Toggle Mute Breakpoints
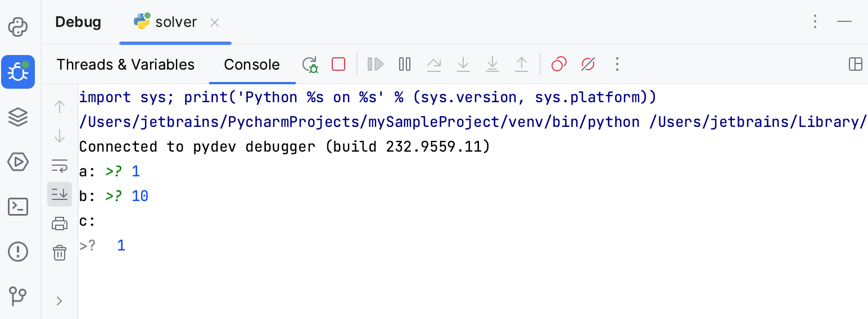868x319 pixels. point(587,65)
